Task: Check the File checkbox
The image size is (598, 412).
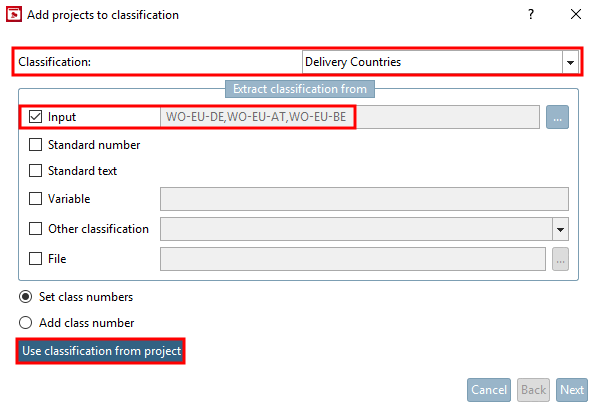Action: [x=35, y=259]
